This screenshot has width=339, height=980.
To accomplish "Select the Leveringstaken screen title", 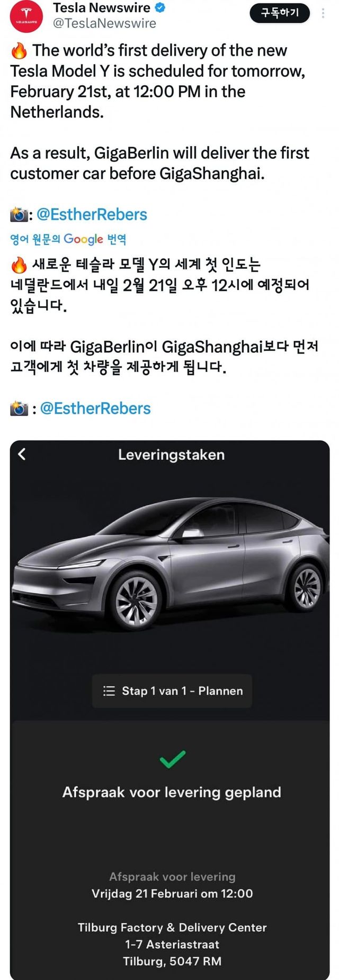I will click(x=171, y=455).
